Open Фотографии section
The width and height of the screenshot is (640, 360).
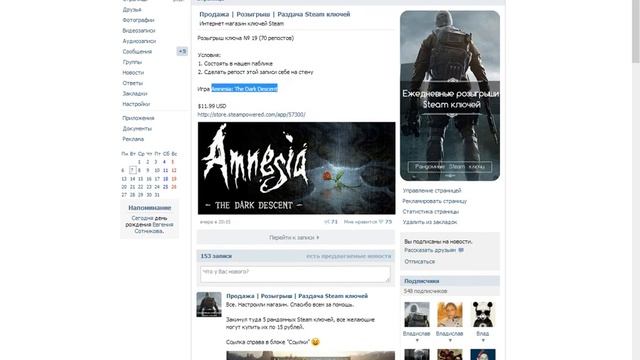[138, 20]
